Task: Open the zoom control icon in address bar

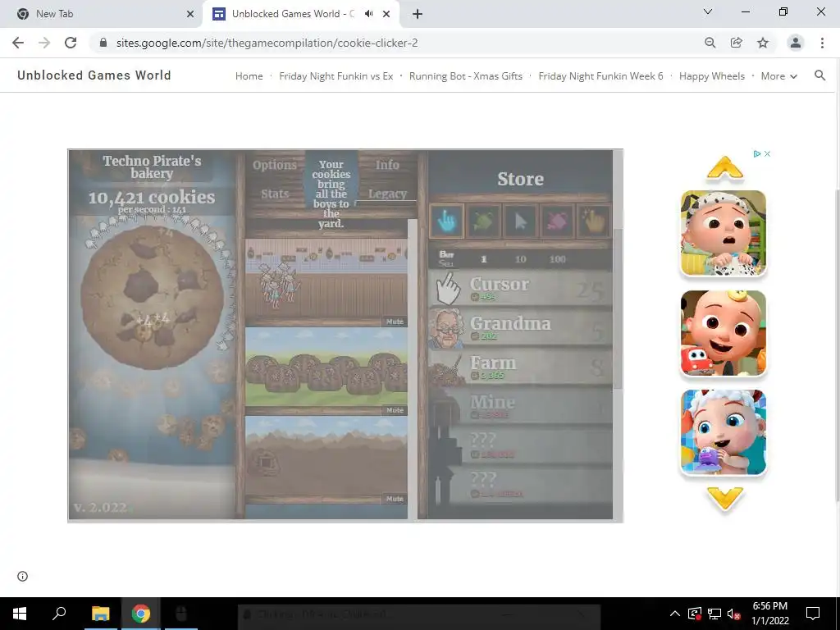Action: pyautogui.click(x=710, y=43)
